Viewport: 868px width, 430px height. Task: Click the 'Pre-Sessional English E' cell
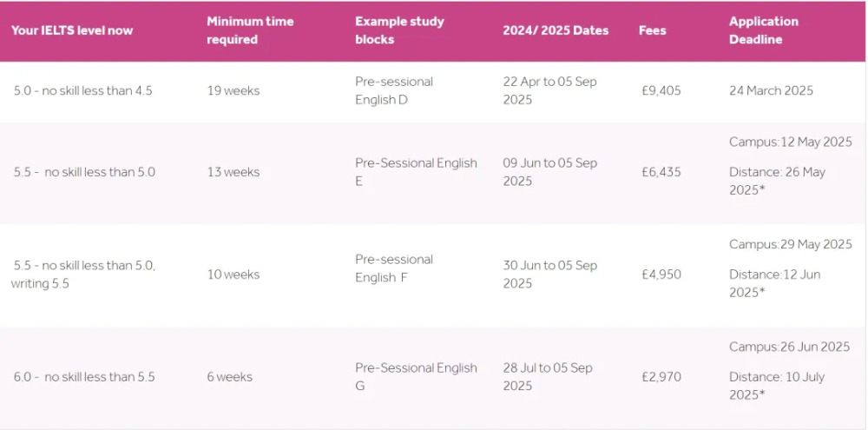(416, 172)
